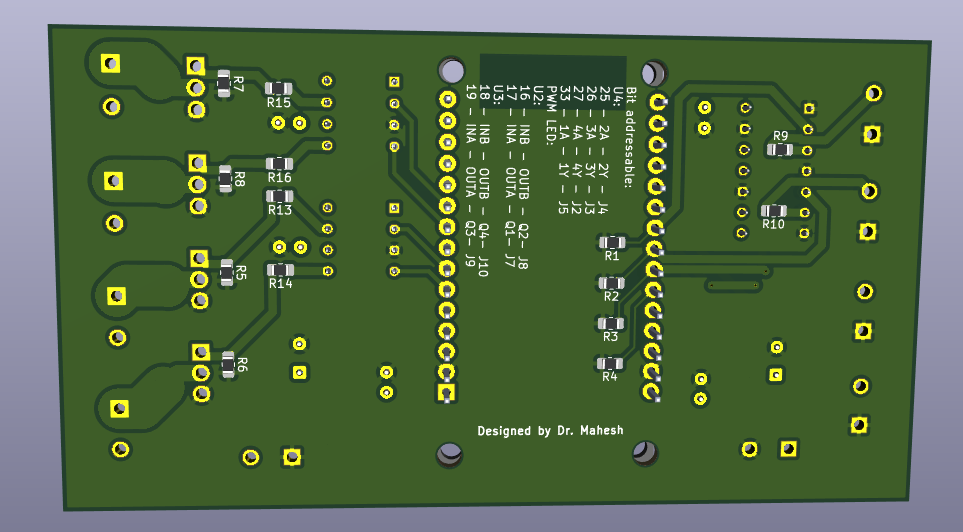Click the '19 – INA – OUTA – Q3– J9' line
The image size is (963, 532).
pos(470,176)
